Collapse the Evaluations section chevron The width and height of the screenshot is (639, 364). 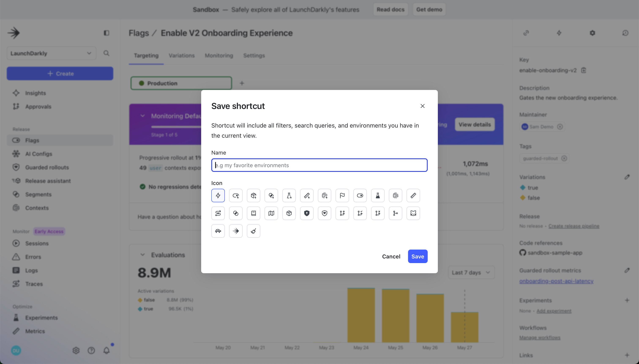pyautogui.click(x=143, y=255)
